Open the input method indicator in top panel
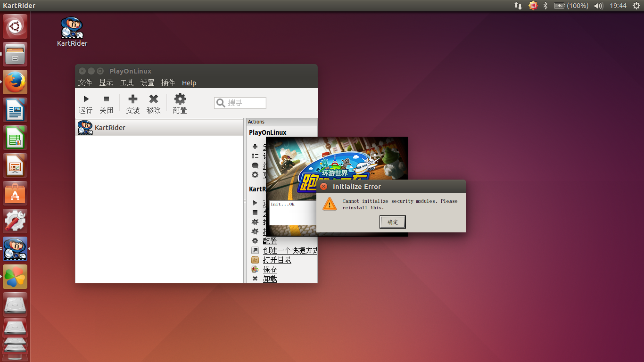 coord(533,6)
